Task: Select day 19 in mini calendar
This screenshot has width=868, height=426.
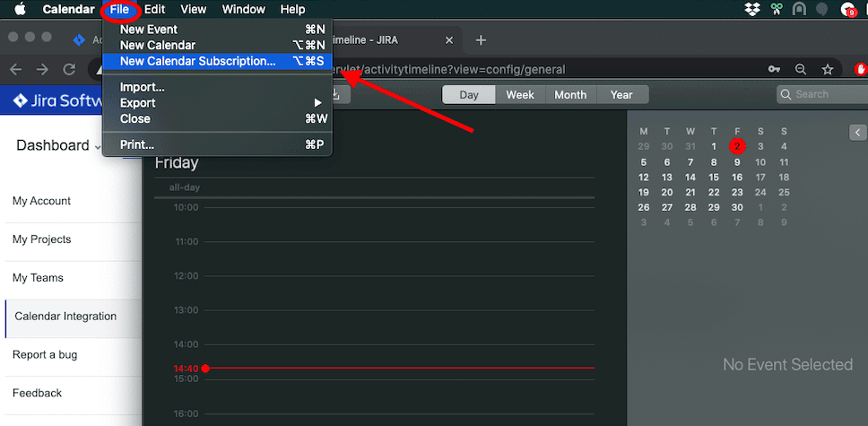Action: [x=643, y=192]
